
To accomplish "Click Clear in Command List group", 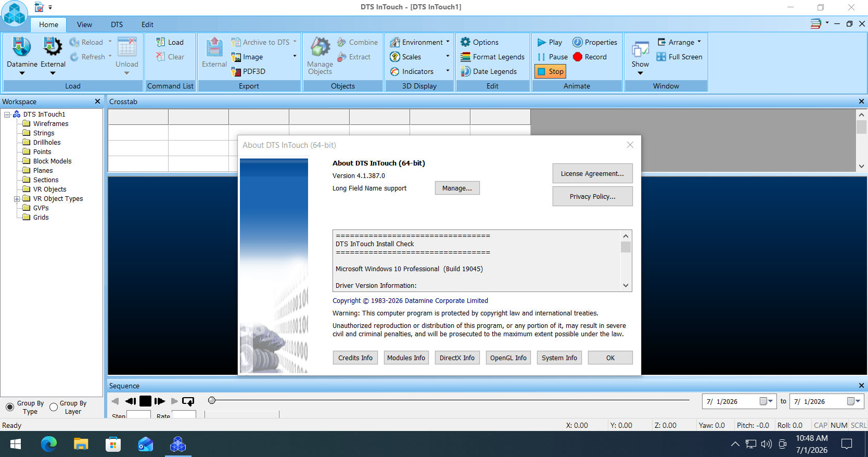I will (x=170, y=57).
